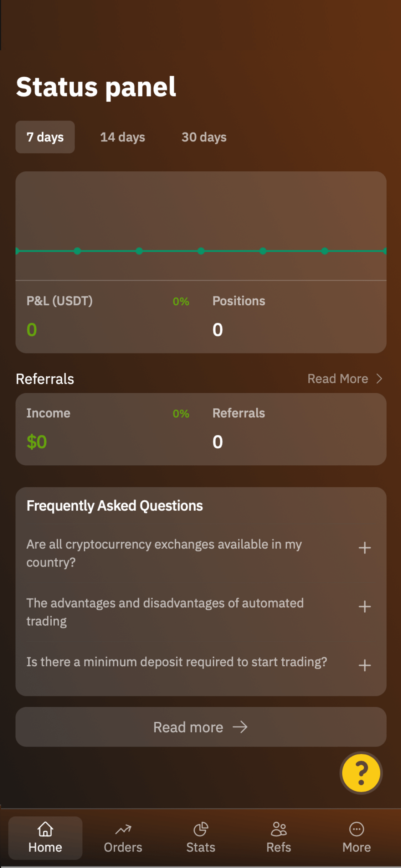Screen dimensions: 401x868
Task: Open the yellow help question mark button
Action: [x=361, y=773]
